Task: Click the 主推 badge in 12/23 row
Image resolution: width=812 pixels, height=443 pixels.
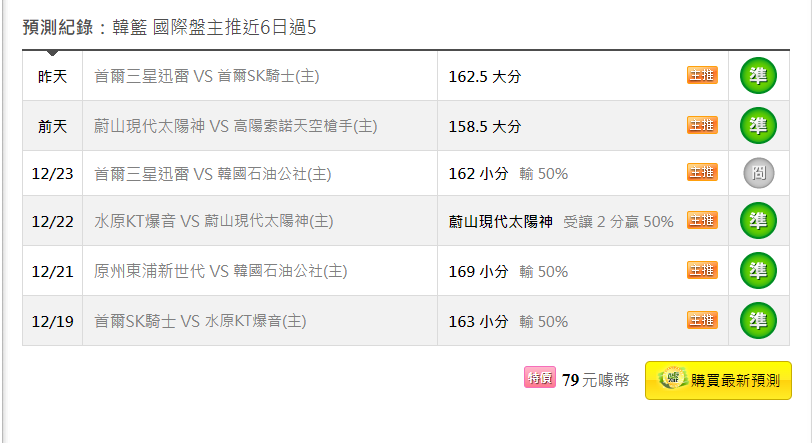Action: tap(702, 173)
